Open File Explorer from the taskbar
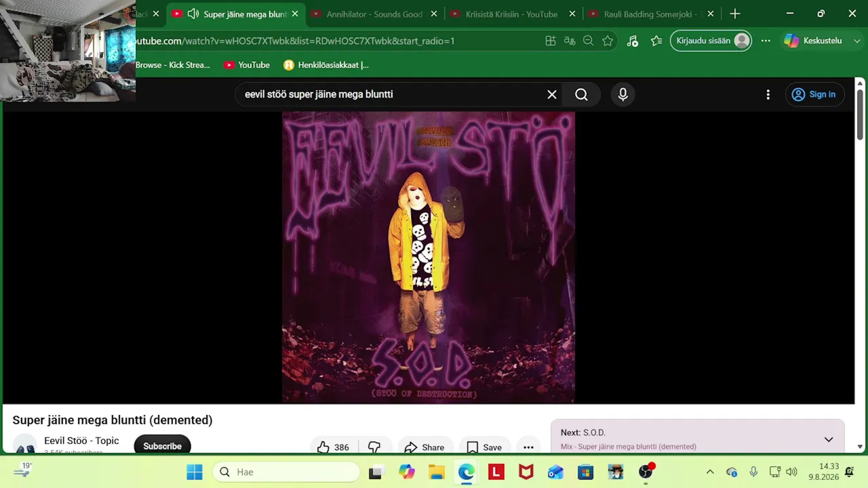 click(x=437, y=472)
